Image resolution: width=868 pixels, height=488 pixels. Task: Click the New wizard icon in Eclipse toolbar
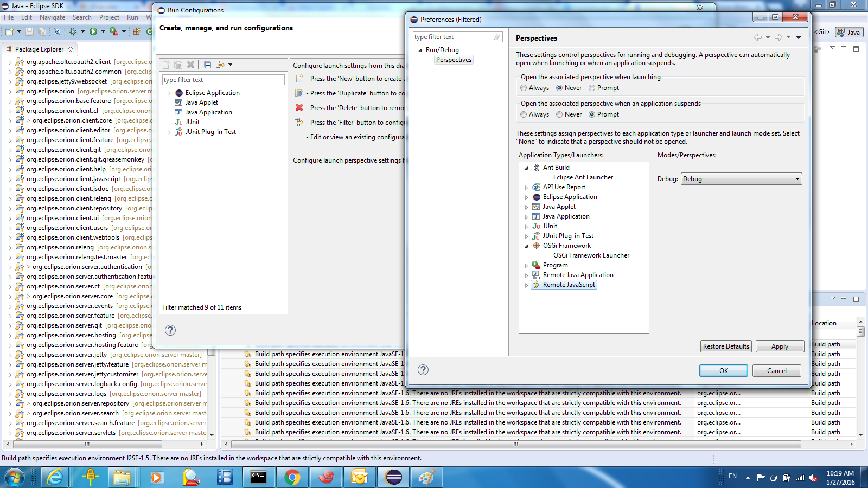click(x=9, y=32)
